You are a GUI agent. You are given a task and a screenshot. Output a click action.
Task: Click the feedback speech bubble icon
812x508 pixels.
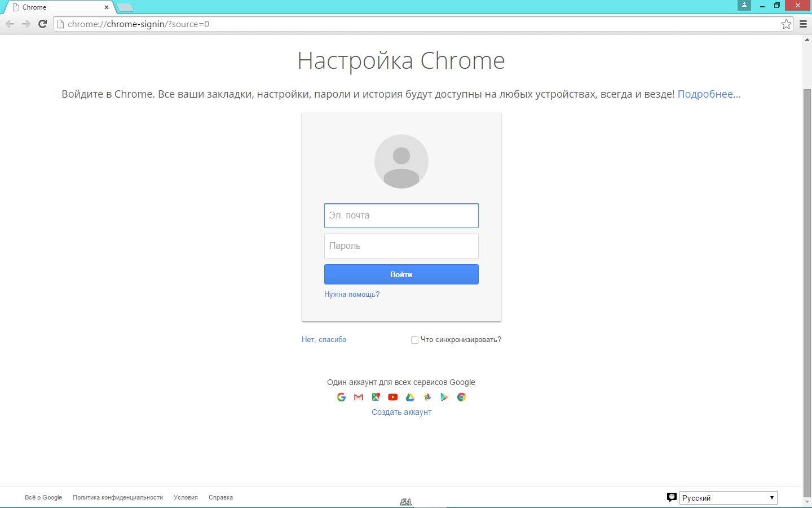pos(672,497)
